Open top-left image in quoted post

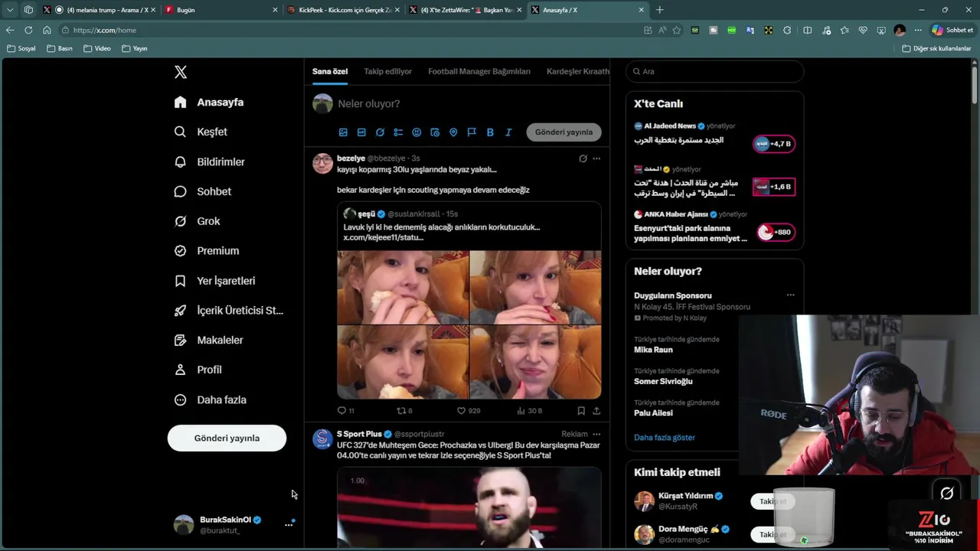403,287
